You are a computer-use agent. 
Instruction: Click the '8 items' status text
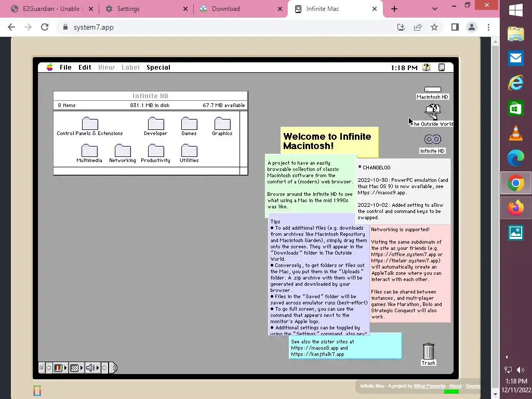(x=66, y=105)
